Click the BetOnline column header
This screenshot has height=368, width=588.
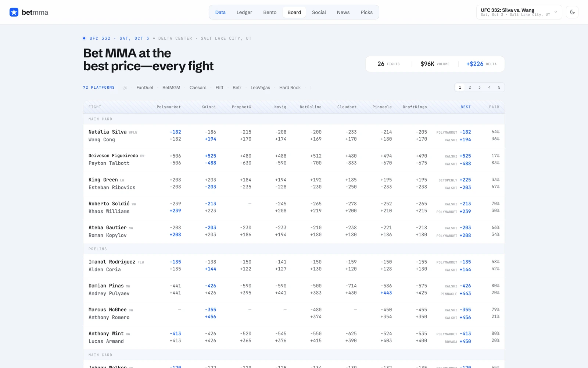[x=311, y=107]
